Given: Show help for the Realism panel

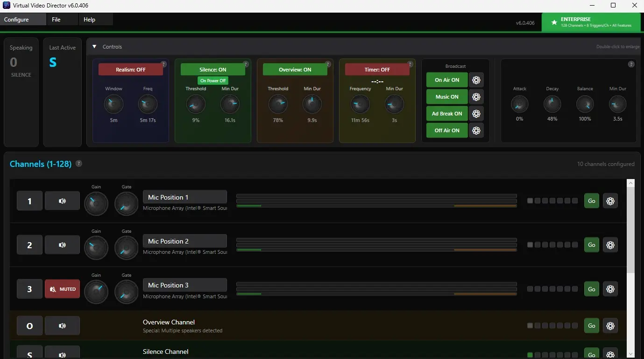Looking at the screenshot, I should coord(163,64).
